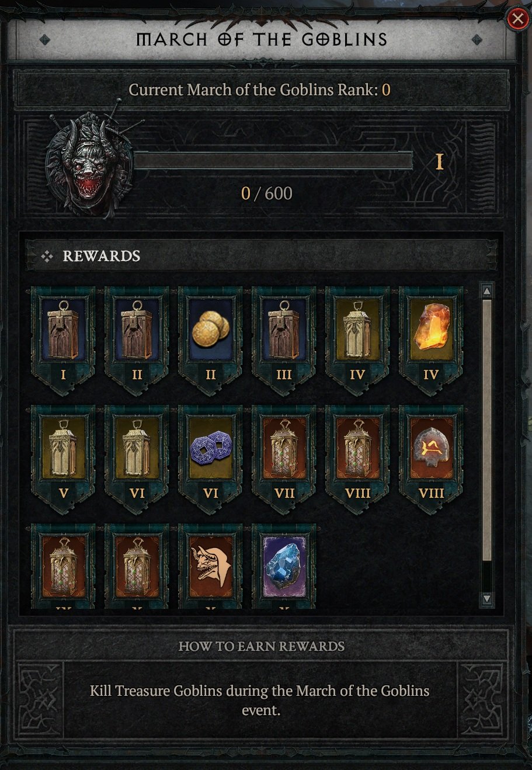Select the rank I wooden cache reward
532x770 pixels.
coord(63,332)
